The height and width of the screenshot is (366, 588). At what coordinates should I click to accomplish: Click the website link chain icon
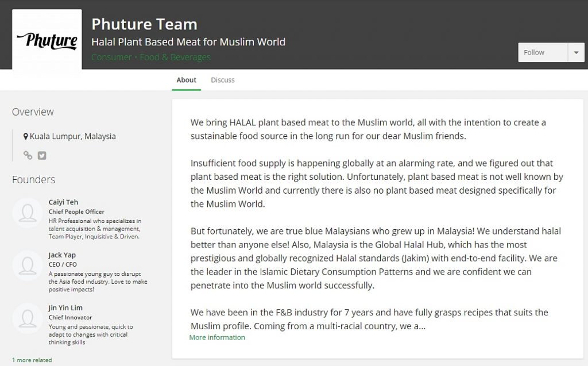tap(28, 155)
